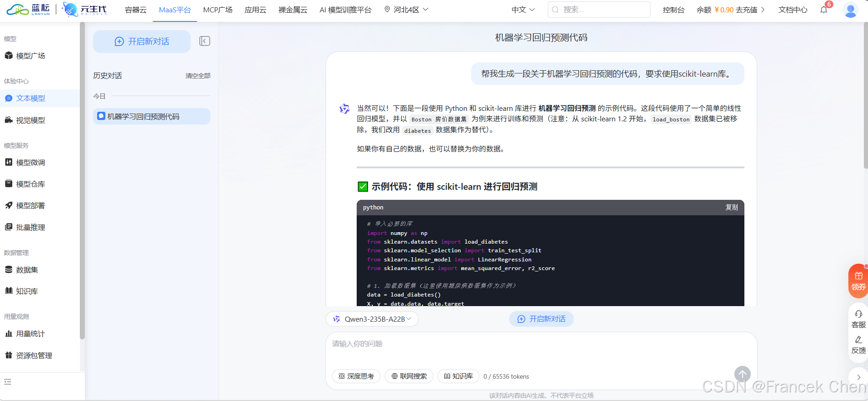
Task: Start a new chat from the left panel
Action: 142,42
